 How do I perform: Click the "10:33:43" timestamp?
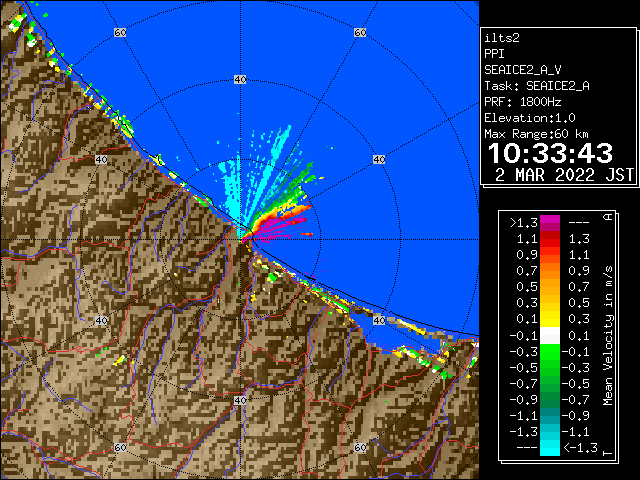(550, 153)
